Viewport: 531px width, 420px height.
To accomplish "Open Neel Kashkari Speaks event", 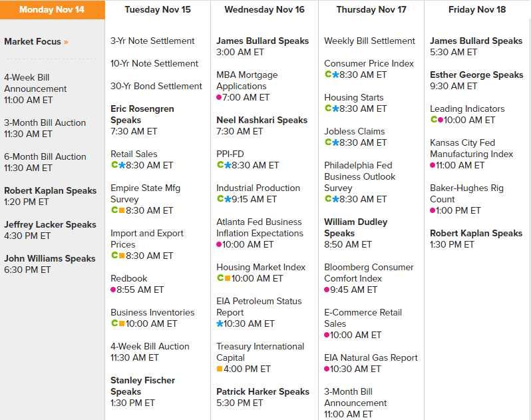I will (262, 120).
